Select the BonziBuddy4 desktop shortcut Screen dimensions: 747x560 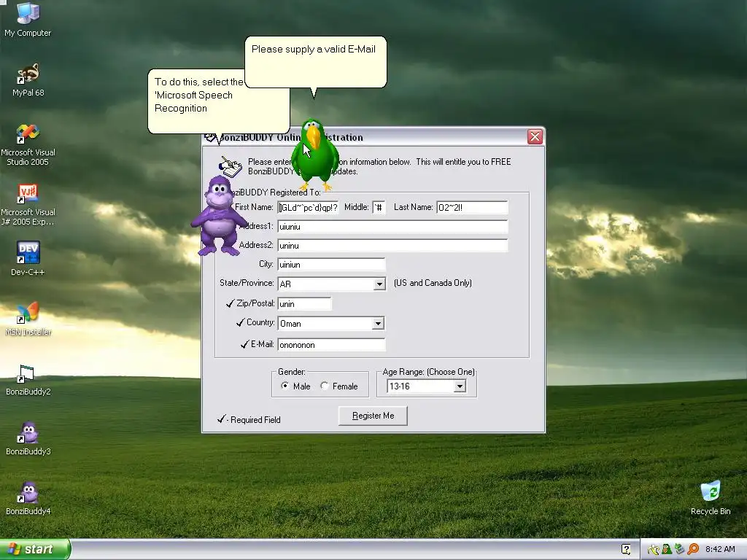point(28,499)
